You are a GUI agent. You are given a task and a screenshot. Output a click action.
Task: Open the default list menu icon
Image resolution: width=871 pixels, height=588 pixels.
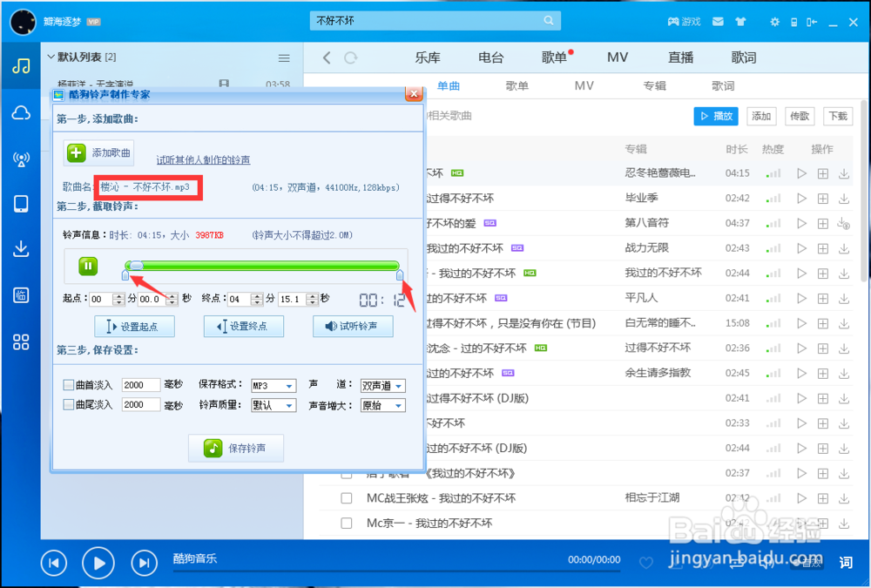[x=284, y=57]
